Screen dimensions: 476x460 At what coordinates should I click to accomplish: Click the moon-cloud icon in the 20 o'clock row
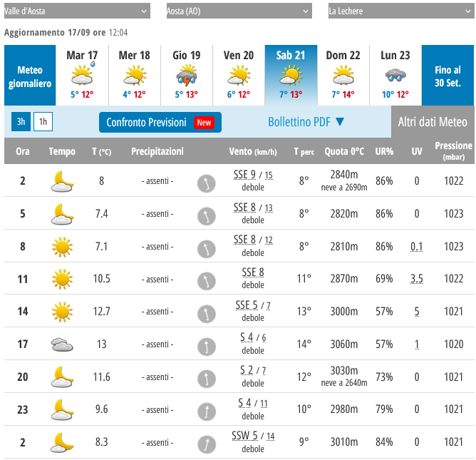pos(62,377)
